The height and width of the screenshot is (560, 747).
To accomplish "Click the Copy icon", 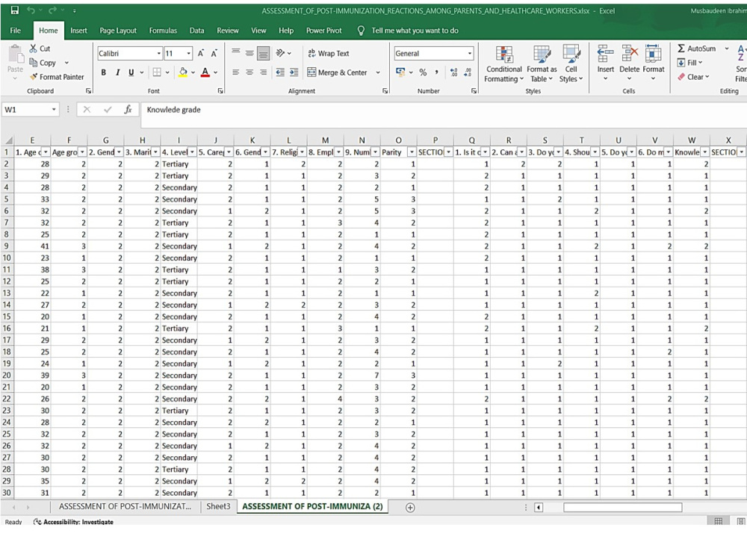I will (34, 63).
